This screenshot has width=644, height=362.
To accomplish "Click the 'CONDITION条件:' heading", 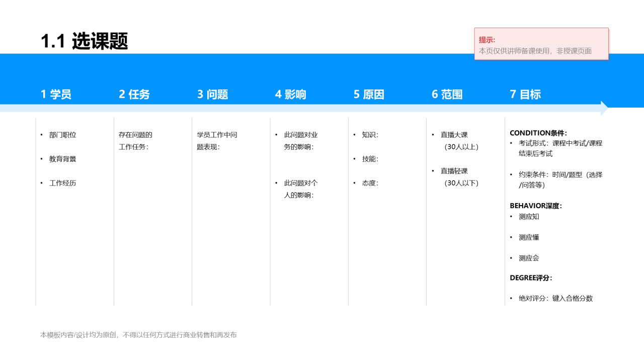I will tap(538, 133).
